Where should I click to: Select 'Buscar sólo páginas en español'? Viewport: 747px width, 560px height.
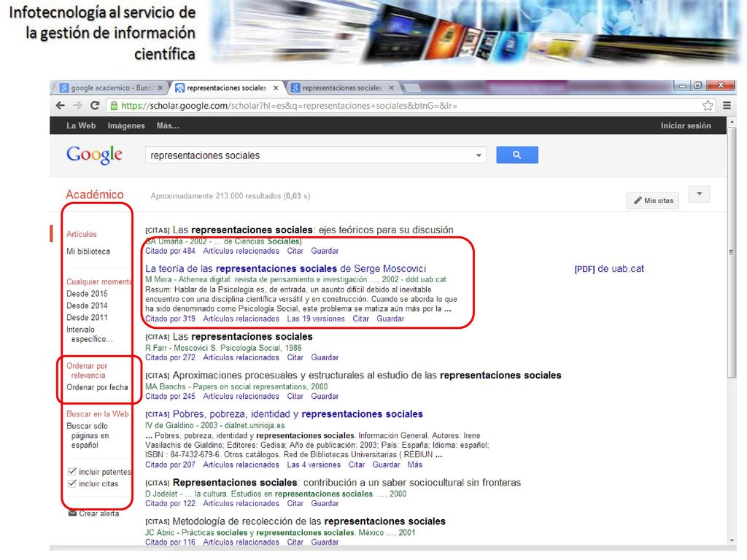[88, 435]
